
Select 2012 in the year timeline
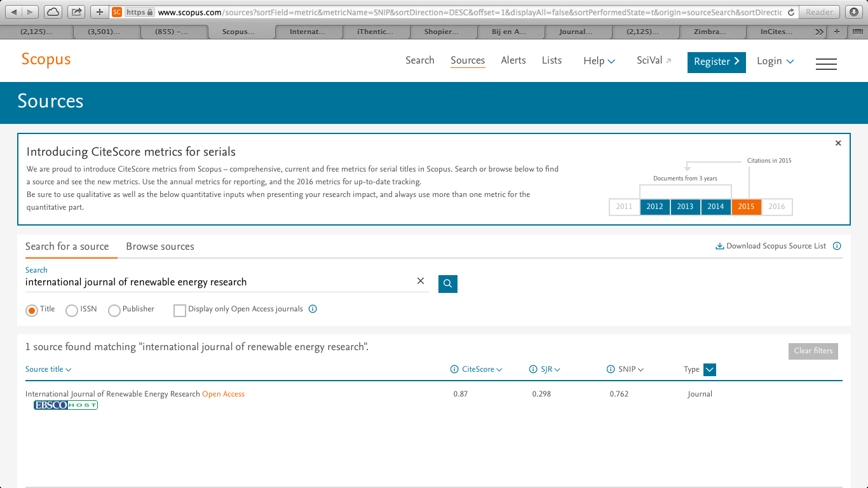click(654, 207)
